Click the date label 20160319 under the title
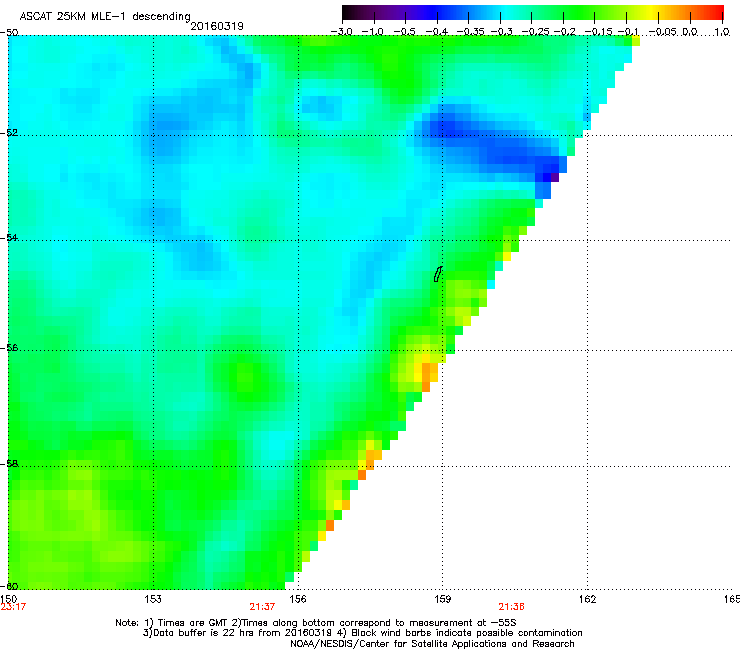 (x=217, y=26)
